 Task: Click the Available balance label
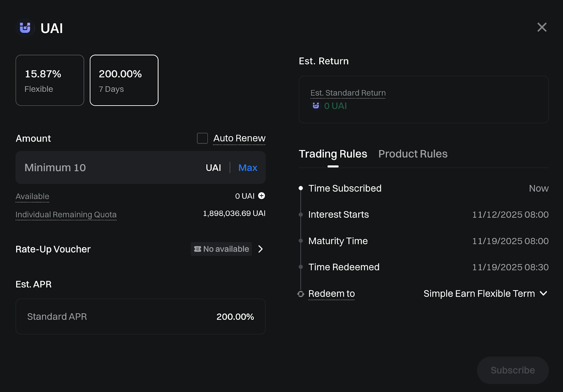tap(32, 196)
